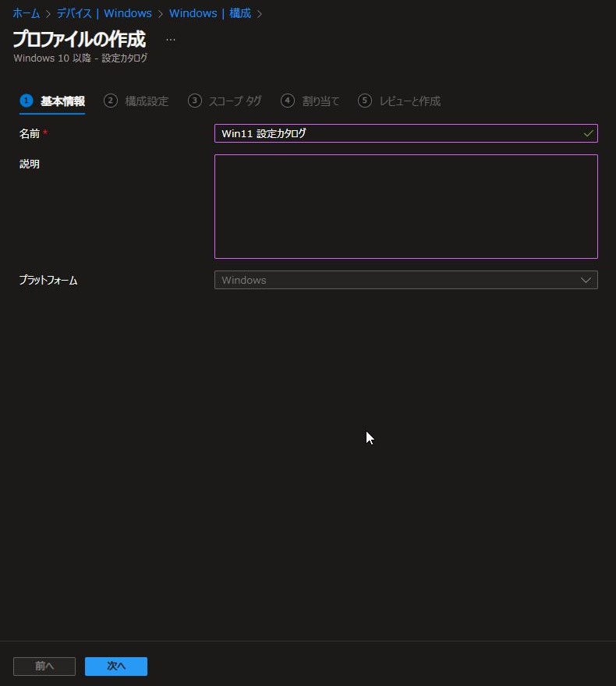Select the 基本情報 step tab
Viewport: 616px width, 686px height.
[62, 101]
